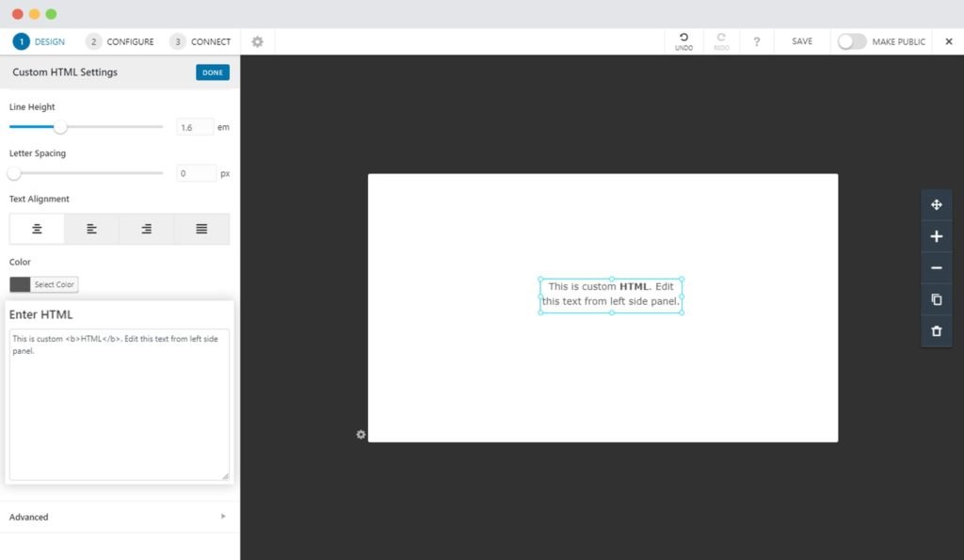
Task: Open the help question mark icon
Action: [x=756, y=41]
